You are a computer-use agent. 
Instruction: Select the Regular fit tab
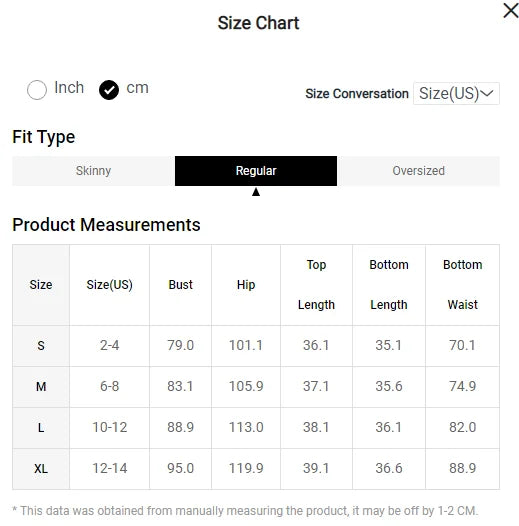pos(256,171)
